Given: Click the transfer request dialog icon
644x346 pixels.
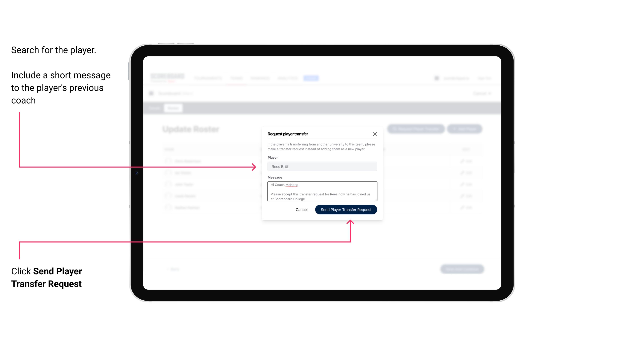Looking at the screenshot, I should 375,134.
